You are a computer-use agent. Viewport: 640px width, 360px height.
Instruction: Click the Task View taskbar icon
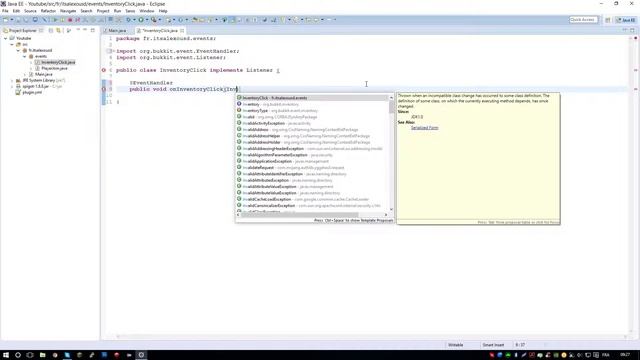[30, 355]
